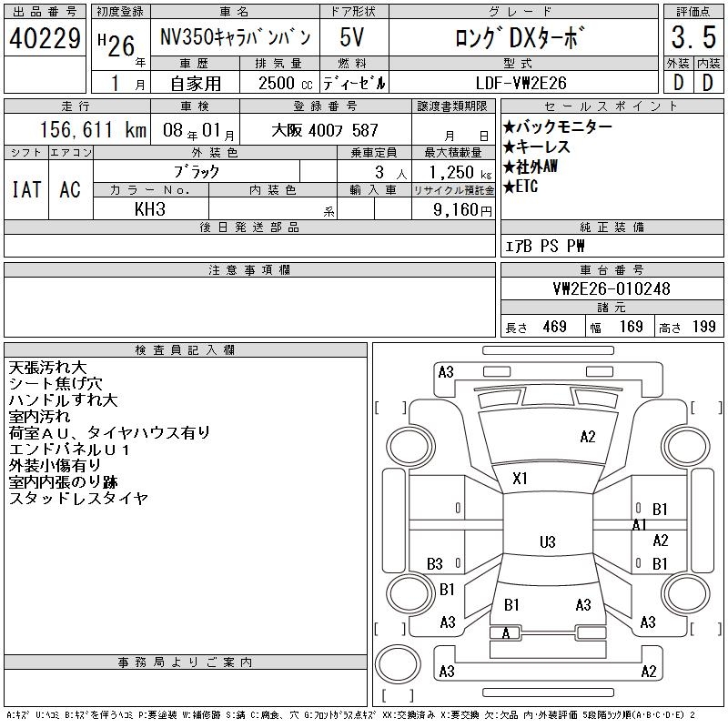Select inspector note 外装小傷有り
This screenshot has width=728, height=728.
55,466
